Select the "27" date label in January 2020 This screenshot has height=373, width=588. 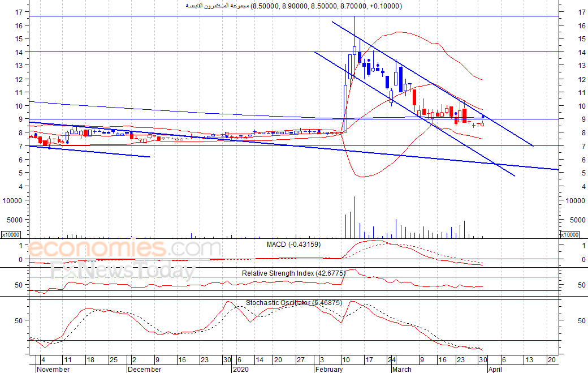[x=301, y=360]
